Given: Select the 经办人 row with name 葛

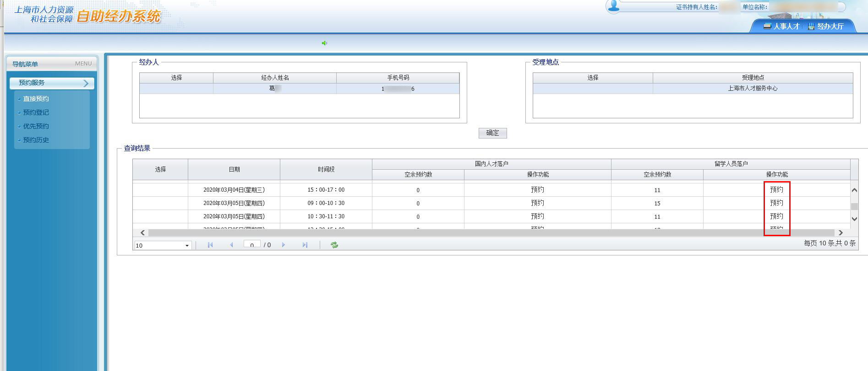Looking at the screenshot, I should click(x=299, y=89).
